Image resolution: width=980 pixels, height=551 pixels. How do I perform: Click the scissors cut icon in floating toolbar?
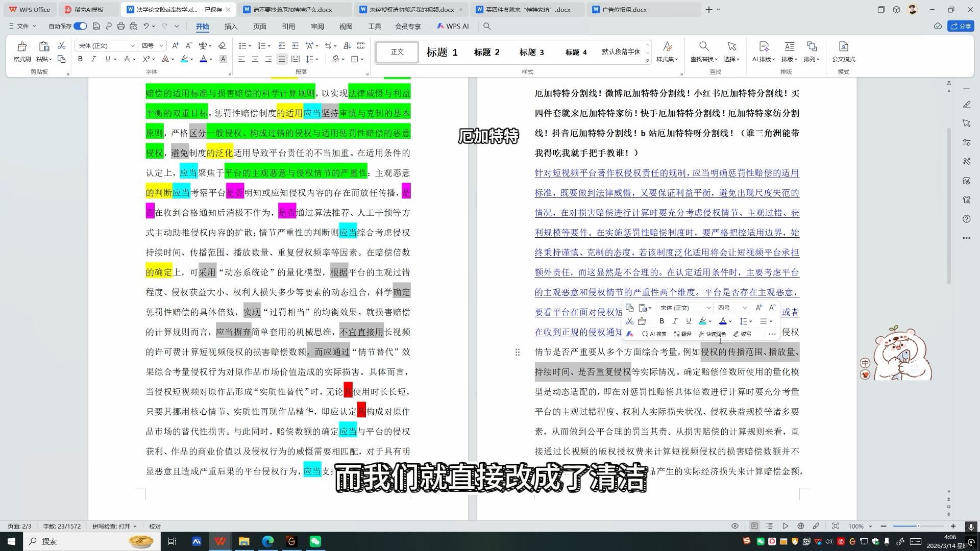[x=629, y=321]
